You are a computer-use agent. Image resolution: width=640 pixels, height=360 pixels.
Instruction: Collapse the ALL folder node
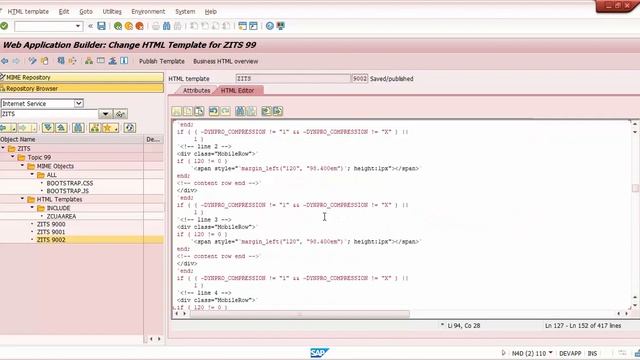32,174
